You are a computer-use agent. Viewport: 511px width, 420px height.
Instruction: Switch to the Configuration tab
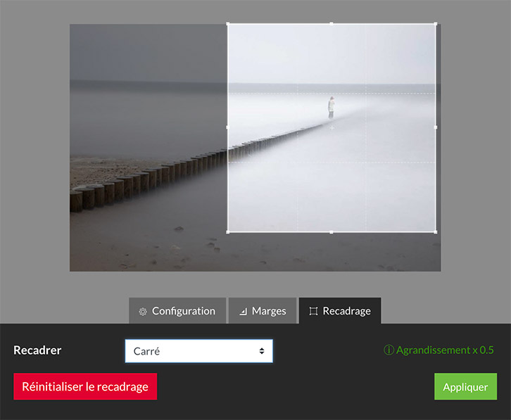pyautogui.click(x=177, y=311)
